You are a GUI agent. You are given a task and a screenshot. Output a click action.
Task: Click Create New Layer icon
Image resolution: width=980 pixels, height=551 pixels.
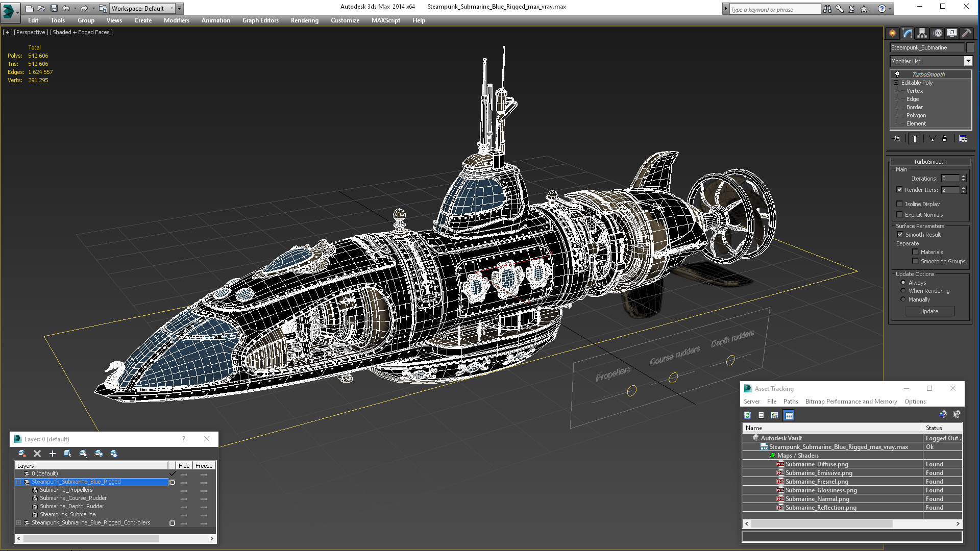coord(22,453)
